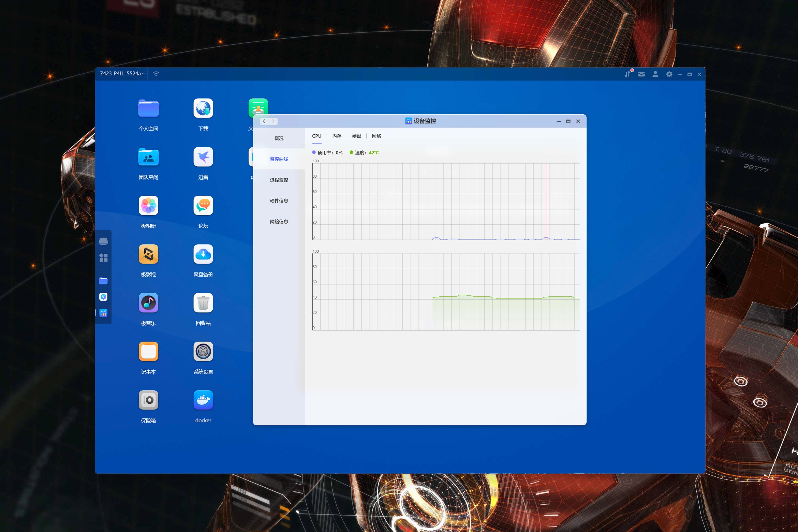Viewport: 798px width, 532px height.
Task: Click the V shield icon in left dock
Action: tap(103, 297)
